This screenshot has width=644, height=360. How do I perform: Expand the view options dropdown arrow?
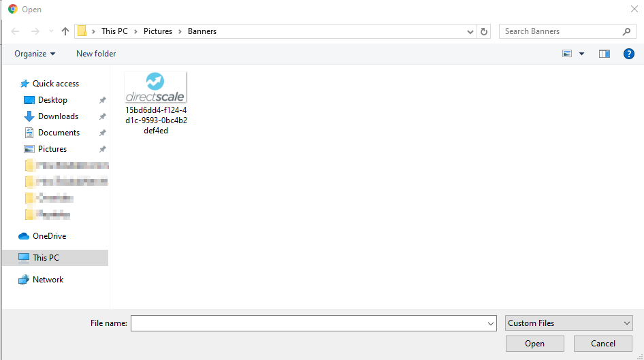pos(581,54)
